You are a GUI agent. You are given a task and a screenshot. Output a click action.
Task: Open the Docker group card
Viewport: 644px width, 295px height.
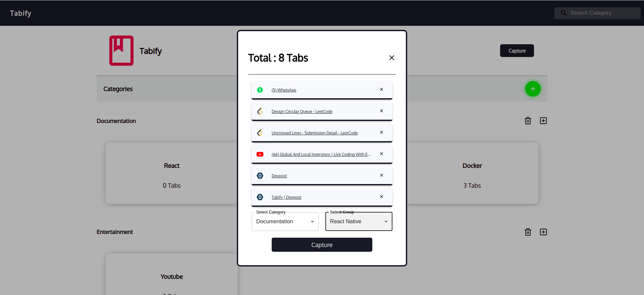(472, 173)
